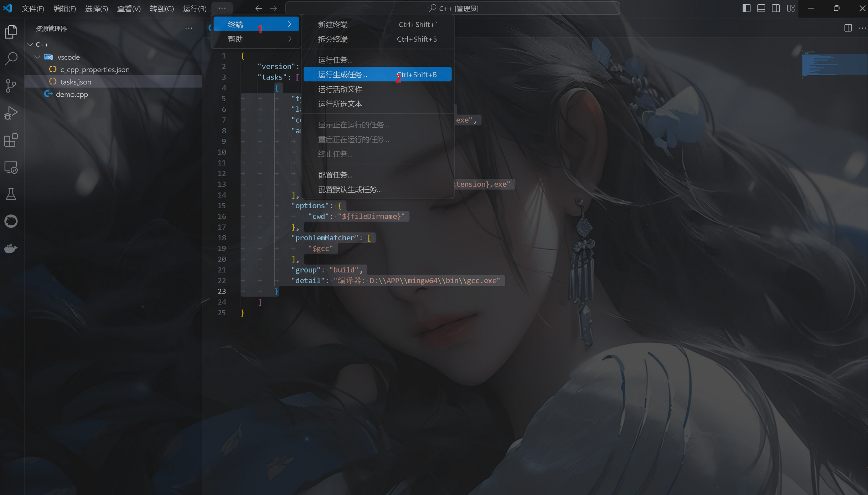Open the Testing flask icon
Screen dimensions: 868x495
pyautogui.click(x=11, y=194)
